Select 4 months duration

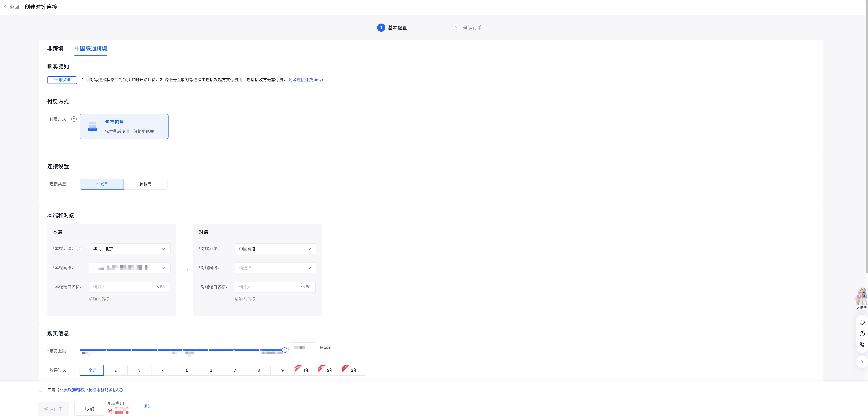[x=163, y=370]
